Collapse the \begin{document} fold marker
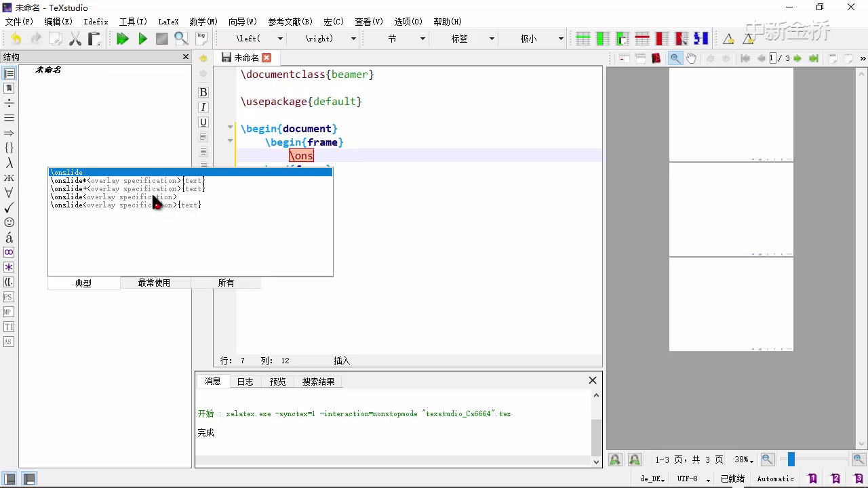 click(231, 128)
